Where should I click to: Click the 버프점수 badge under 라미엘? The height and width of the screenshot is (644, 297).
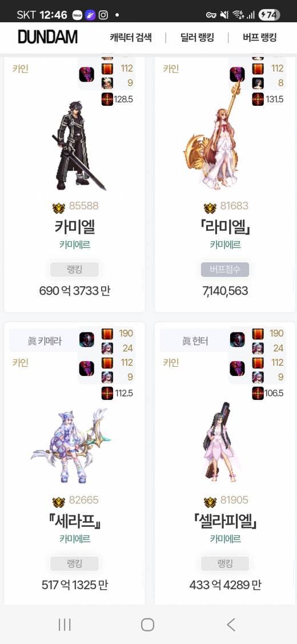click(225, 270)
